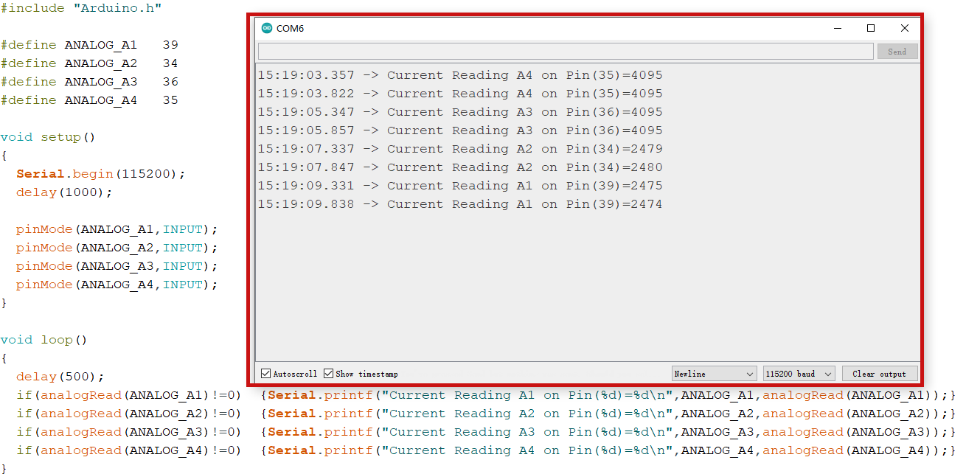Minimize the COM6 serial monitor window

point(837,29)
